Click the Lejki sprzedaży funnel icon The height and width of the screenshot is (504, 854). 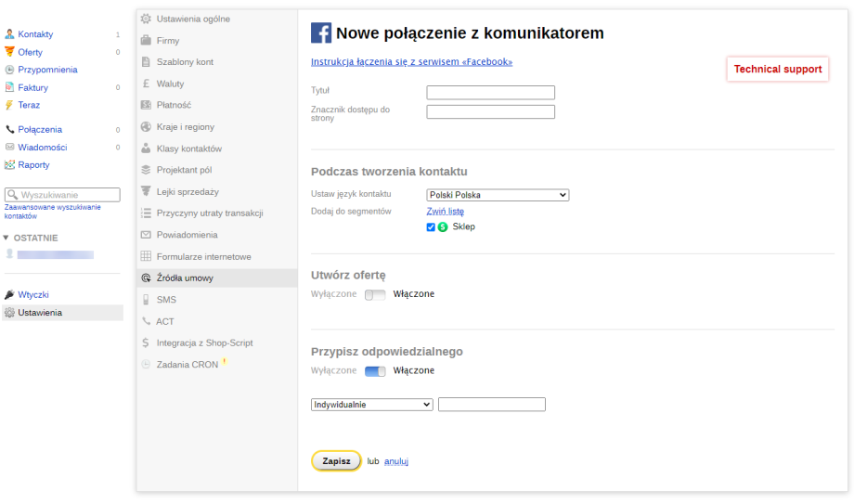coord(146,191)
